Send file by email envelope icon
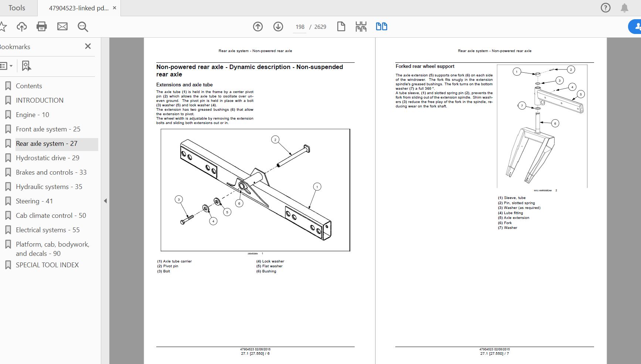Viewport: 641px width, 364px height. tap(62, 27)
